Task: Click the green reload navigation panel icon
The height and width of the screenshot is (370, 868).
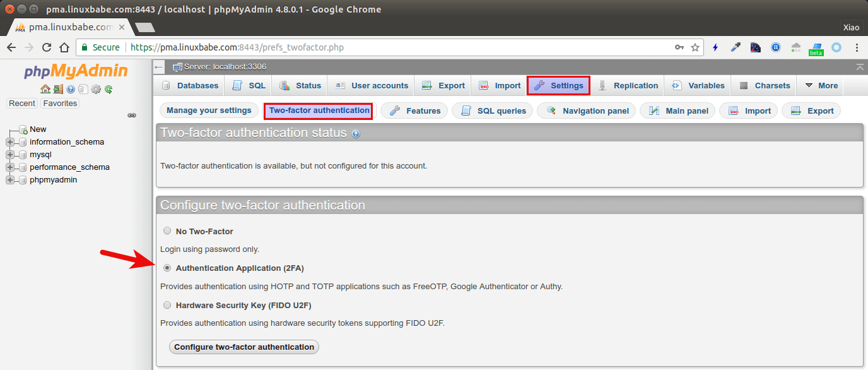Action: pos(108,90)
